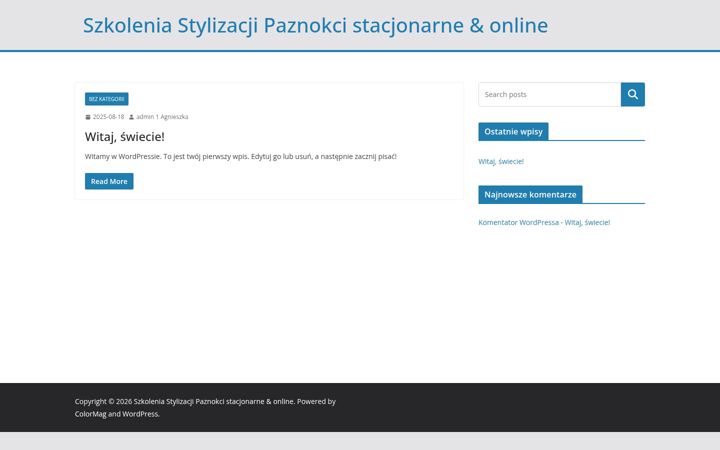
Task: Click the Najnowsze komentarze widget heading
Action: [530, 194]
